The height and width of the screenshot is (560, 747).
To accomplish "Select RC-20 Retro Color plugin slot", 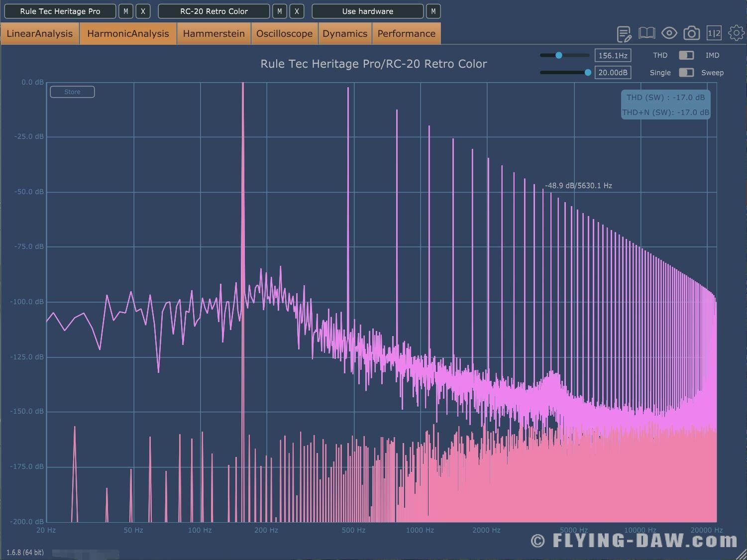I will click(214, 11).
